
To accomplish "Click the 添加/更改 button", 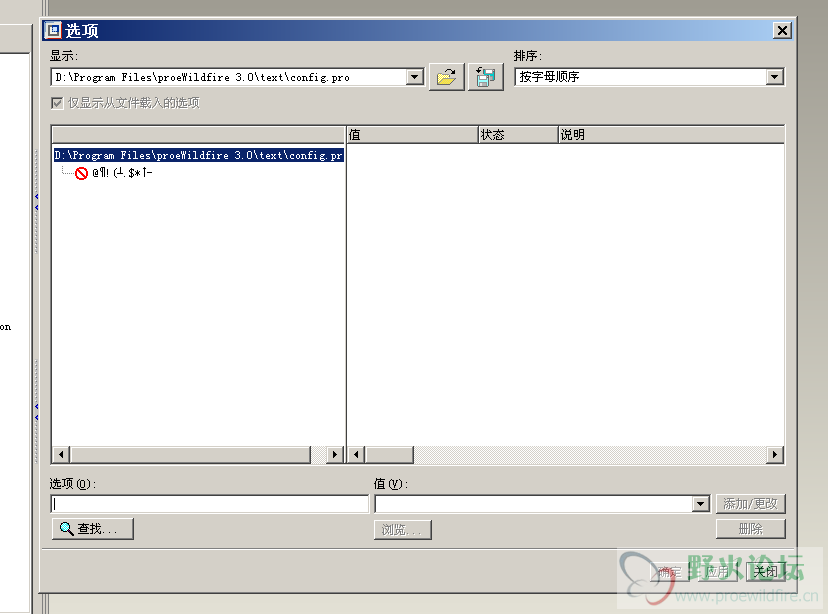I will (750, 504).
